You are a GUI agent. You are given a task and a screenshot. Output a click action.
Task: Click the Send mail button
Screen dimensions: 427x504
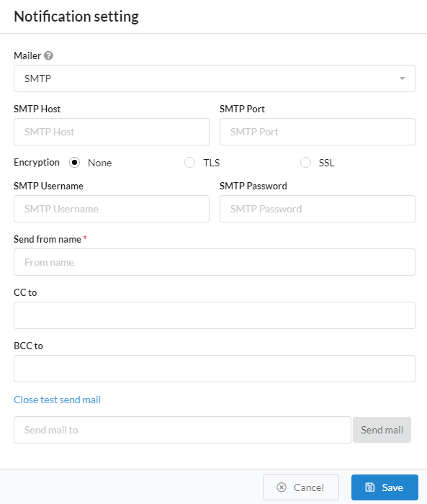click(x=382, y=430)
